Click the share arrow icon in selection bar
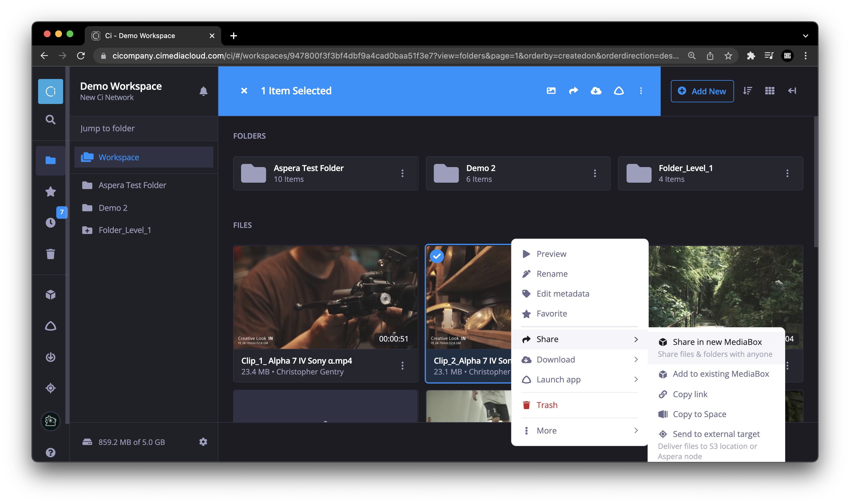Viewport: 850px width, 504px height. click(x=573, y=91)
